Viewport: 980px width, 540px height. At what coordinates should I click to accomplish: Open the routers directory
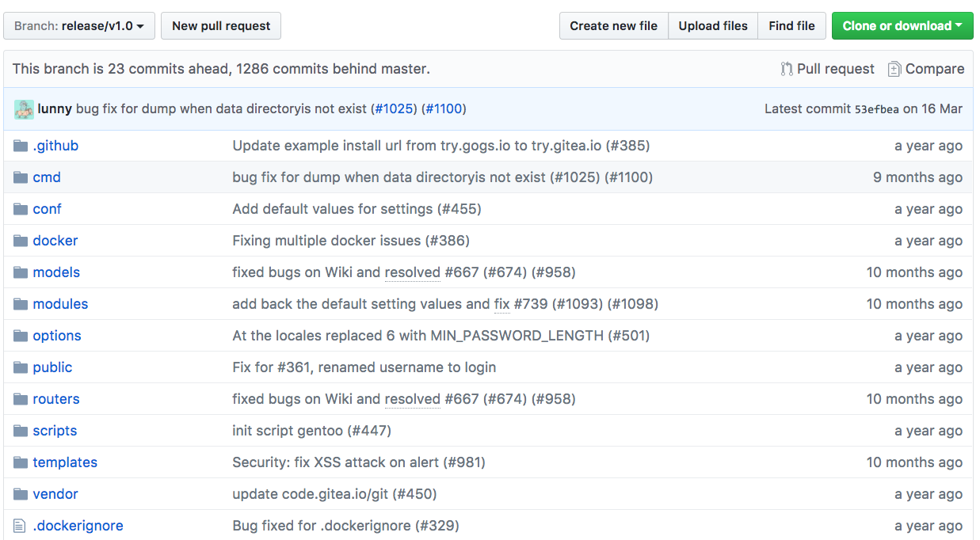[x=56, y=399]
